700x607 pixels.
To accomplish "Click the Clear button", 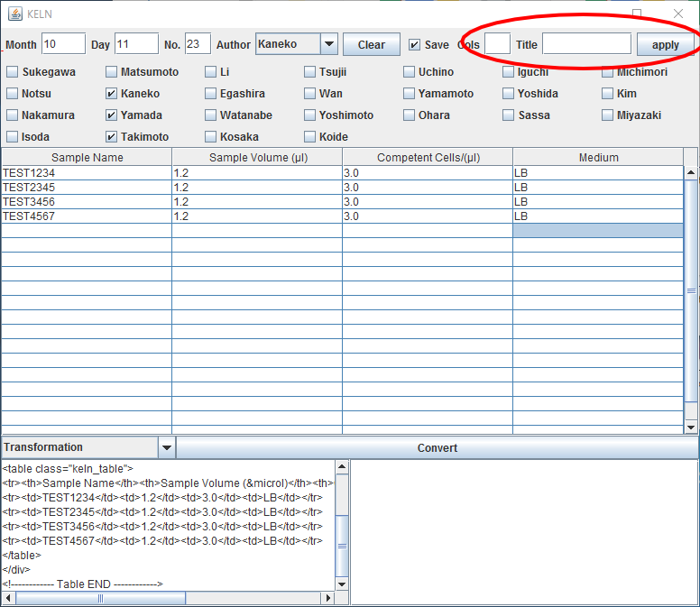I will tap(372, 44).
